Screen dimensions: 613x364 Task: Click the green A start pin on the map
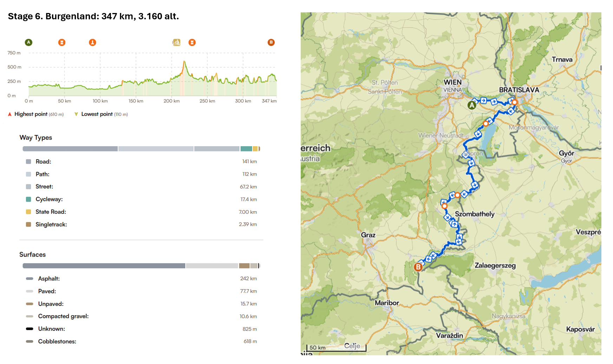(472, 105)
